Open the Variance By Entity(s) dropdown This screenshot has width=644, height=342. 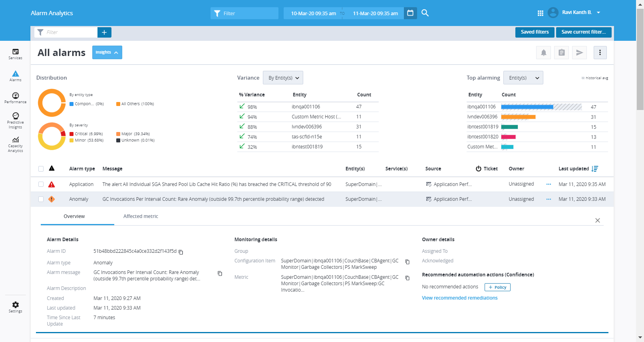click(x=283, y=78)
